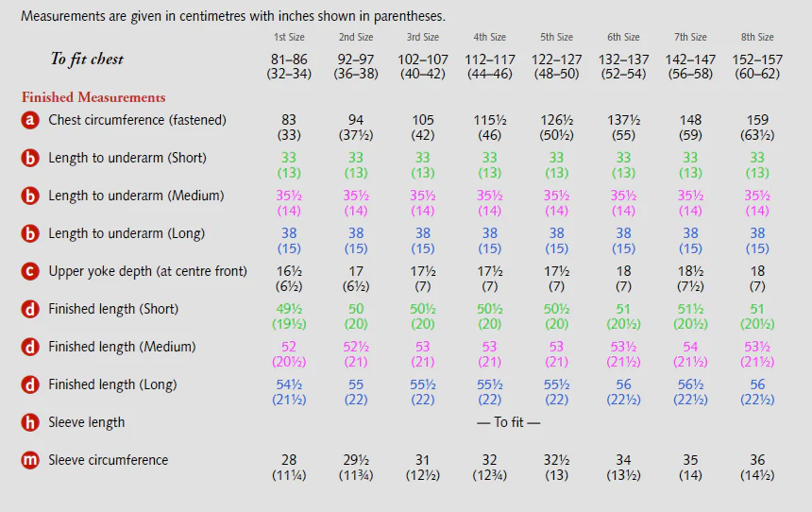Select the '4th Size' column header
Viewport: 812px width, 512px height.
[x=490, y=38]
